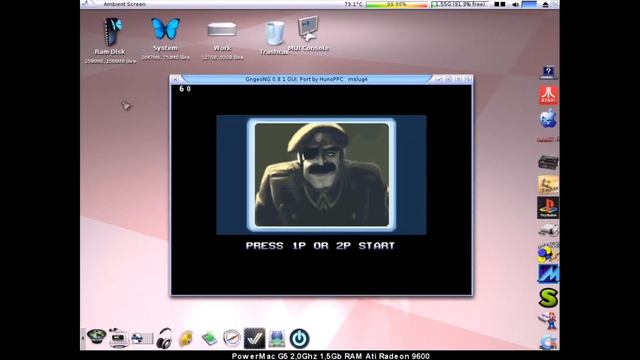Launch the blue M icon in the side dock

pyautogui.click(x=548, y=274)
